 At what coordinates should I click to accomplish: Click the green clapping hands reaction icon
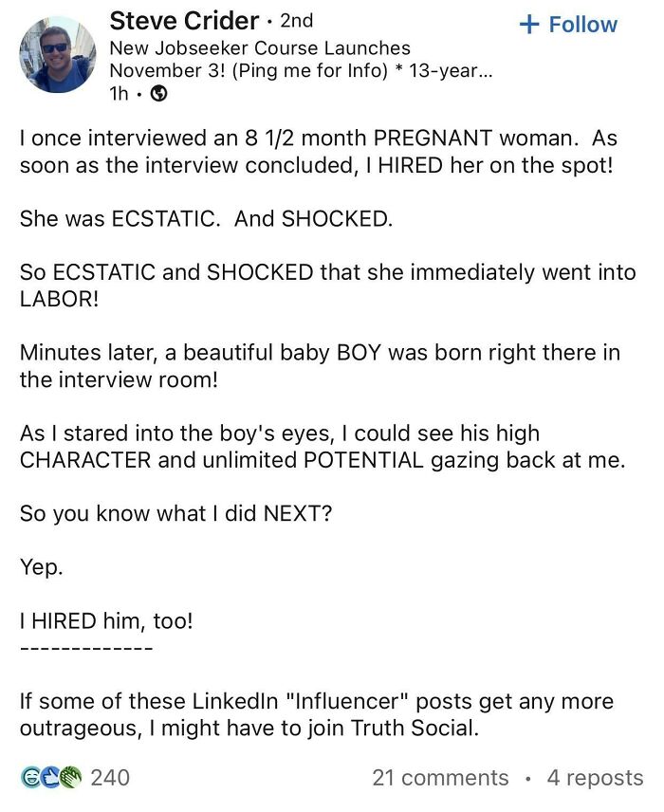[69, 777]
